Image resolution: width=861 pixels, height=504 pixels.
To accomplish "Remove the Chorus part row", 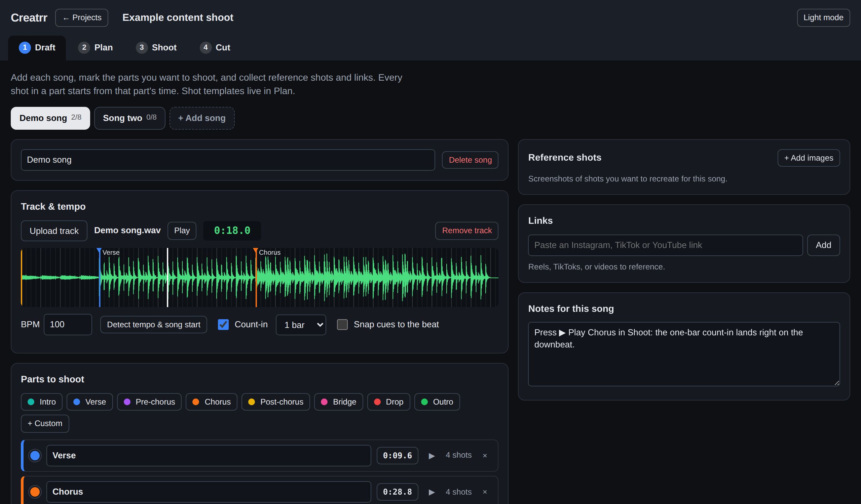I will pyautogui.click(x=485, y=492).
